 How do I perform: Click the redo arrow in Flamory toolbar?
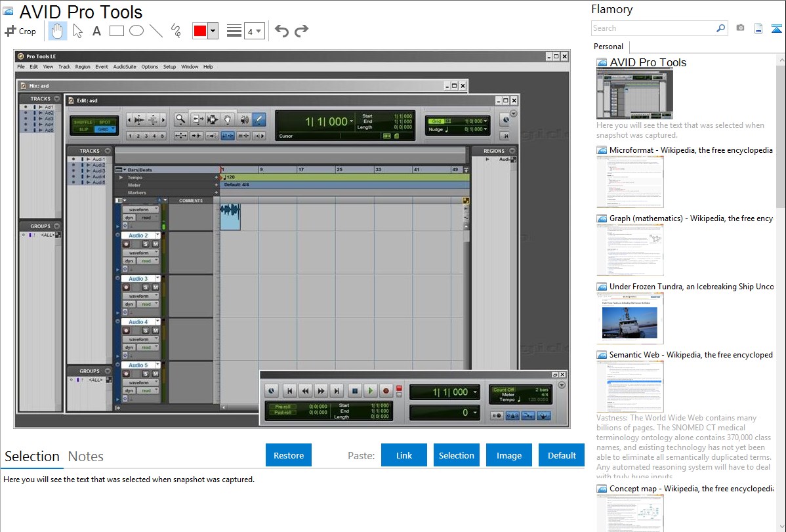coord(301,31)
